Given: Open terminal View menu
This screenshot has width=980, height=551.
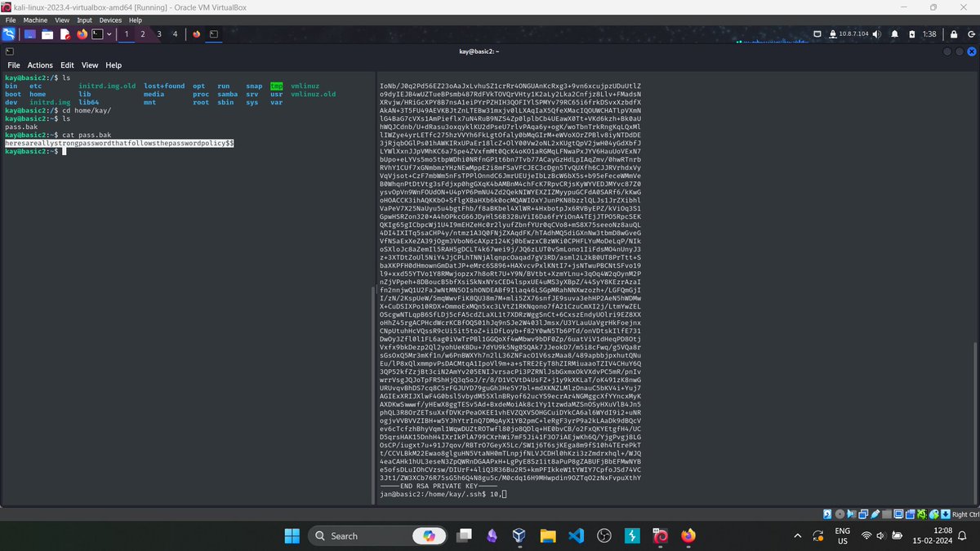Looking at the screenshot, I should pos(90,65).
